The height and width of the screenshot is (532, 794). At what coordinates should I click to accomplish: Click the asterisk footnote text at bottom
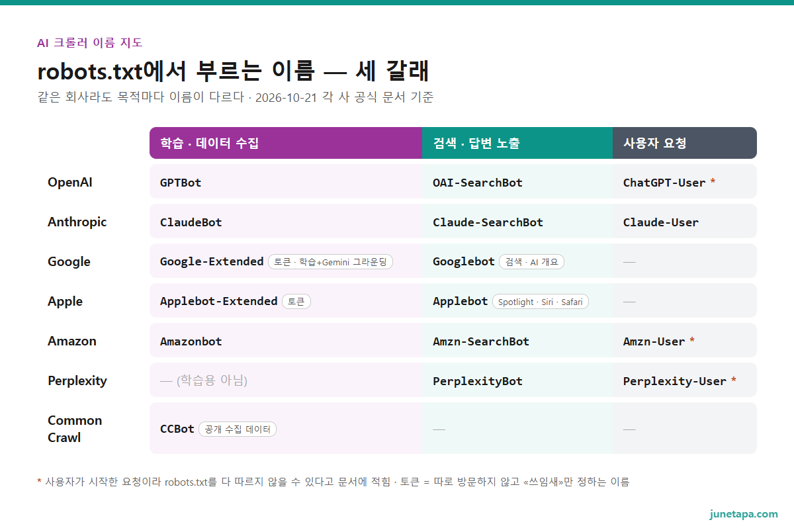333,482
